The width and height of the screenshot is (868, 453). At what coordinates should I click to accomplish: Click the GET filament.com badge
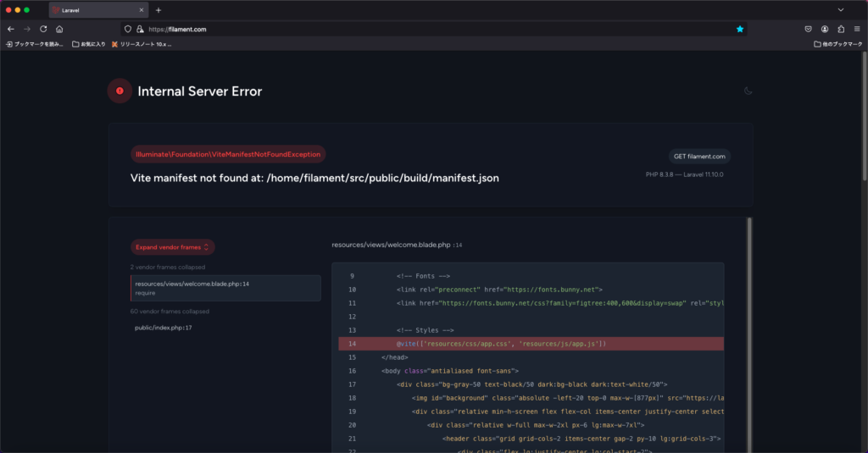699,157
